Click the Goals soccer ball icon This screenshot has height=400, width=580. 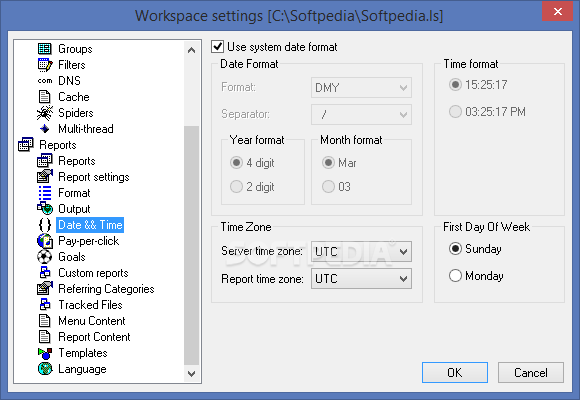[45, 257]
